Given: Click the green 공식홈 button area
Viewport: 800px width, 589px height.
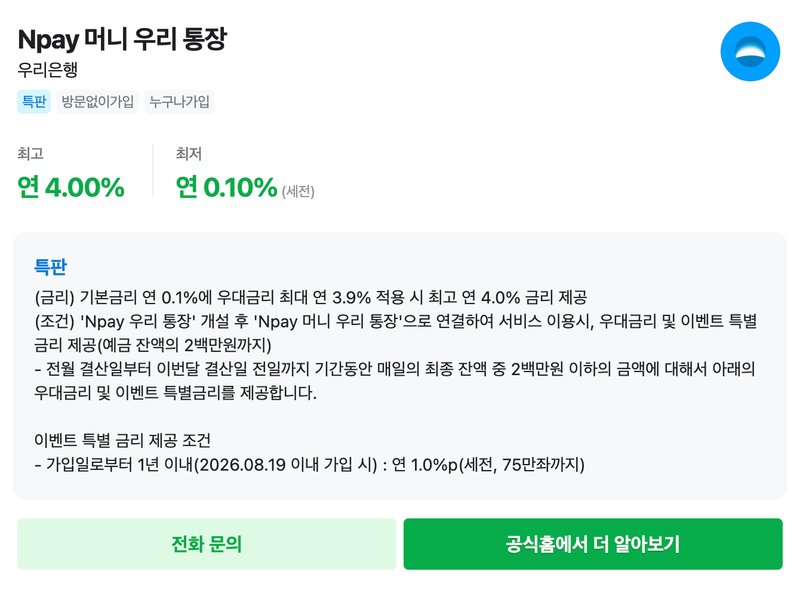Looking at the screenshot, I should (x=592, y=544).
